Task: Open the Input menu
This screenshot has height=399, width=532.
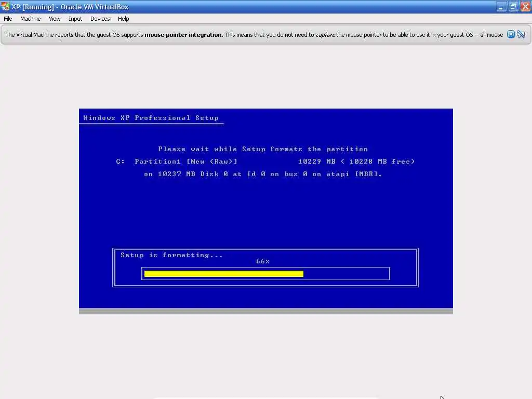Action: click(75, 19)
